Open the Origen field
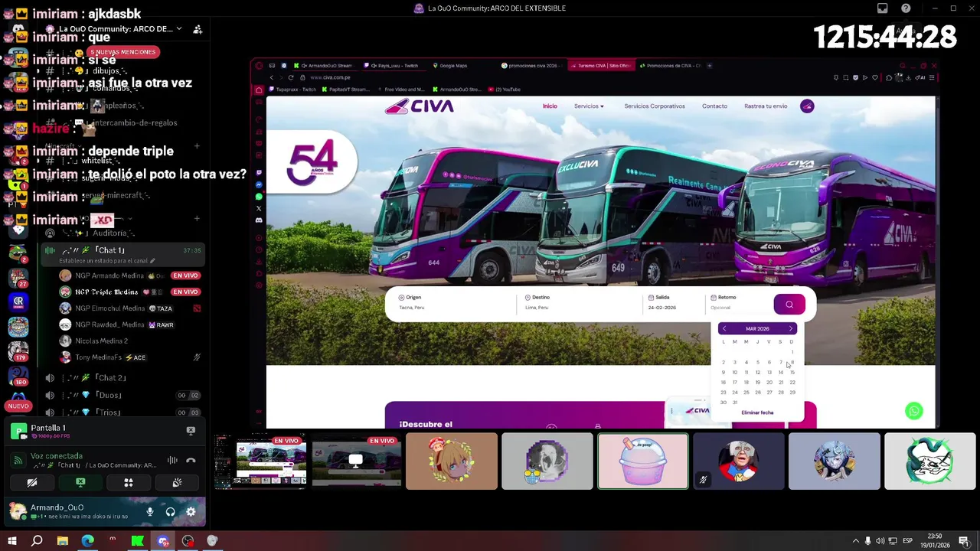 (x=456, y=302)
